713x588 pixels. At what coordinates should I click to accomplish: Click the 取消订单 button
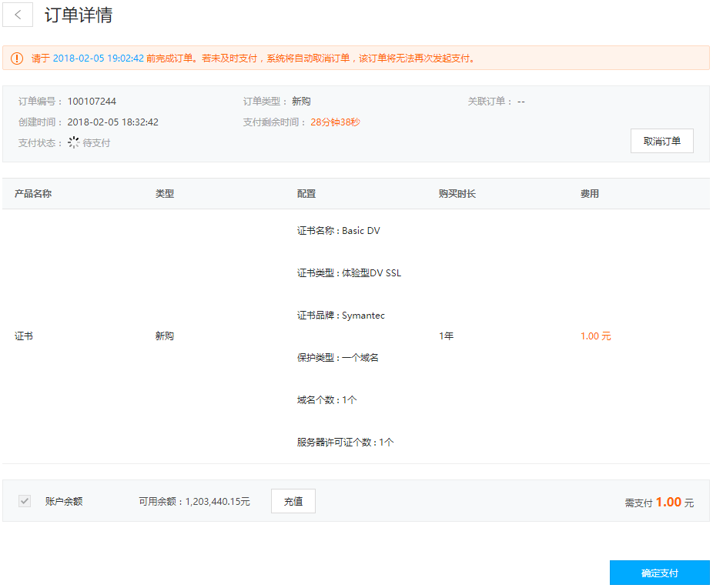coord(661,141)
